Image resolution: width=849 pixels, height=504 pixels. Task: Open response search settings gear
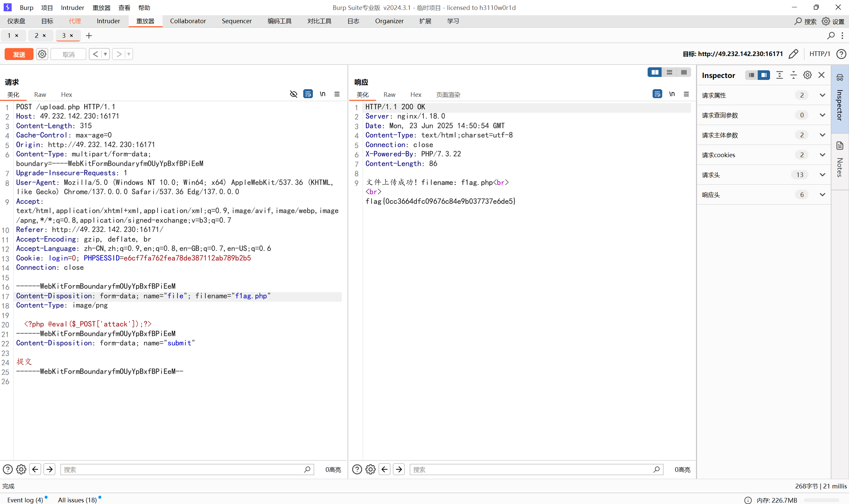pos(370,469)
